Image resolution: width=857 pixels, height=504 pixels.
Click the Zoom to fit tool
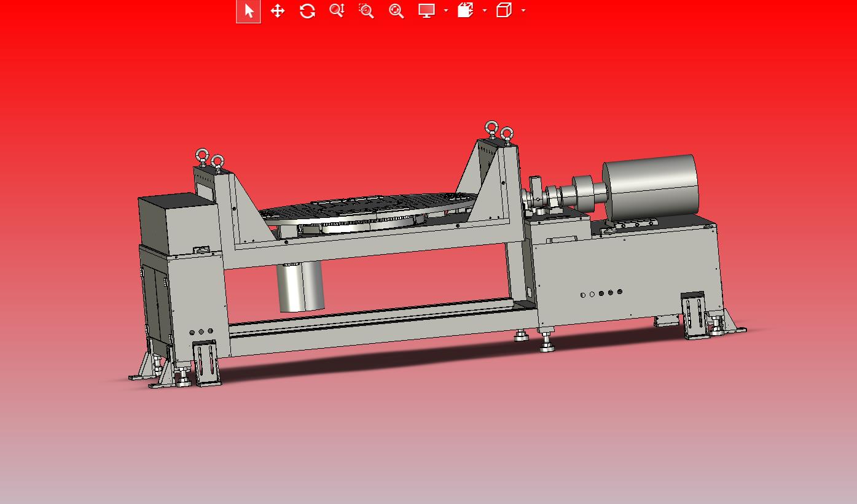pos(396,11)
